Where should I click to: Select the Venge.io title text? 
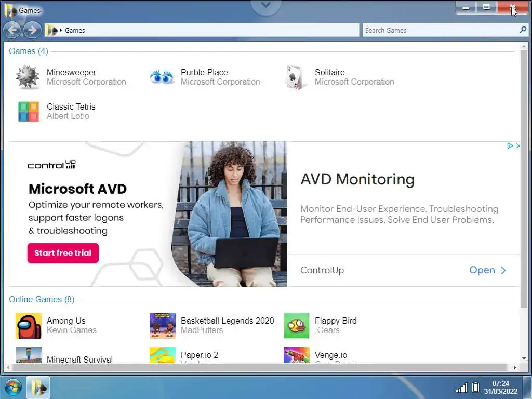pos(331,355)
